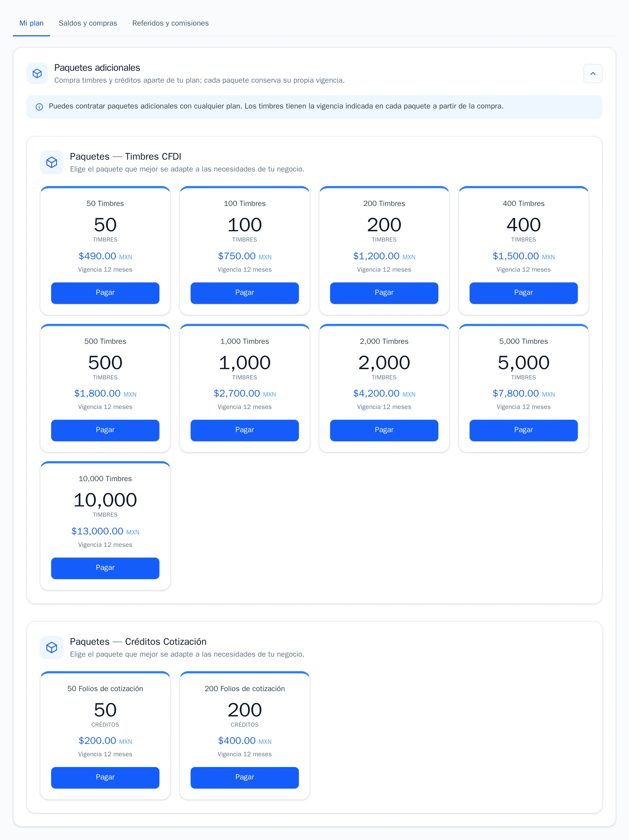Go to Referidos y comisiones tab
The width and height of the screenshot is (629, 840).
[x=170, y=23]
